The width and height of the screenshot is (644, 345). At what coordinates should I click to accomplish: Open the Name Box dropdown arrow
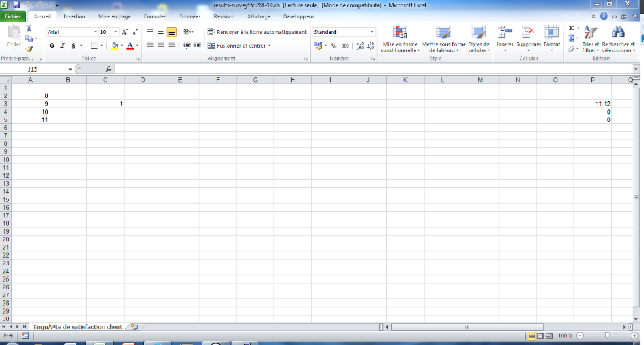70,69
